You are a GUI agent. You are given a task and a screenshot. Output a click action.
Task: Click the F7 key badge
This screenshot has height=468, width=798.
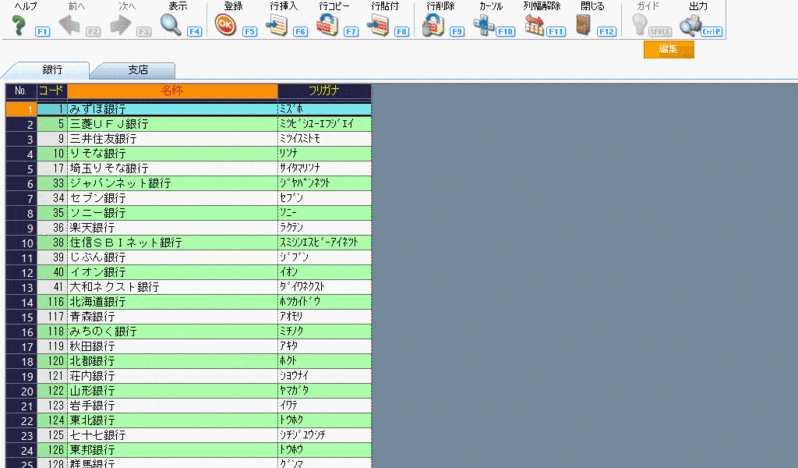351,32
